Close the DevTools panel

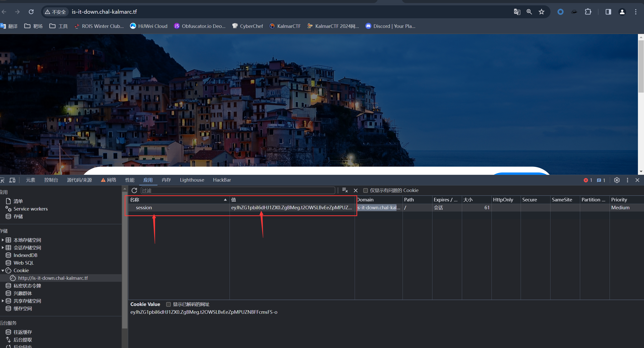point(638,180)
